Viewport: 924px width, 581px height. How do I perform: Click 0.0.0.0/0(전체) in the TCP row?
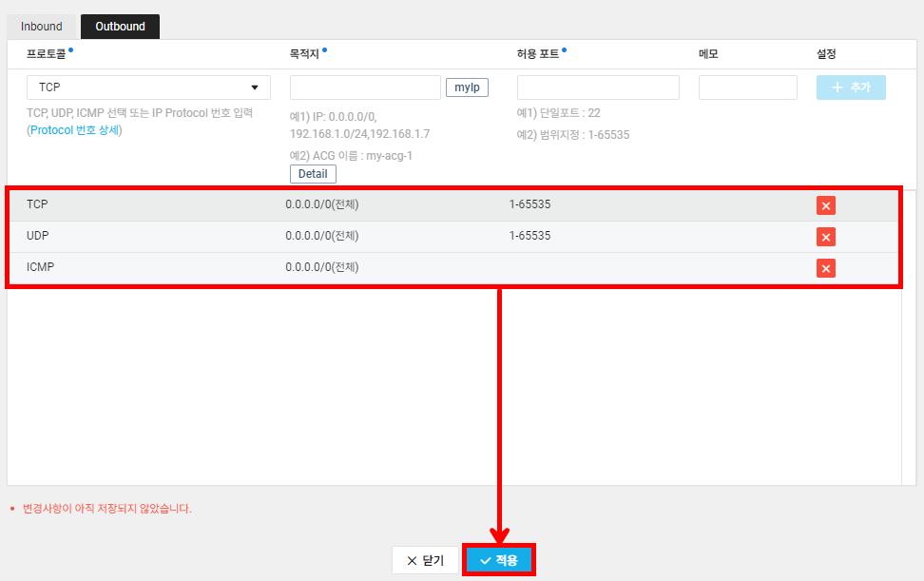[x=321, y=204]
